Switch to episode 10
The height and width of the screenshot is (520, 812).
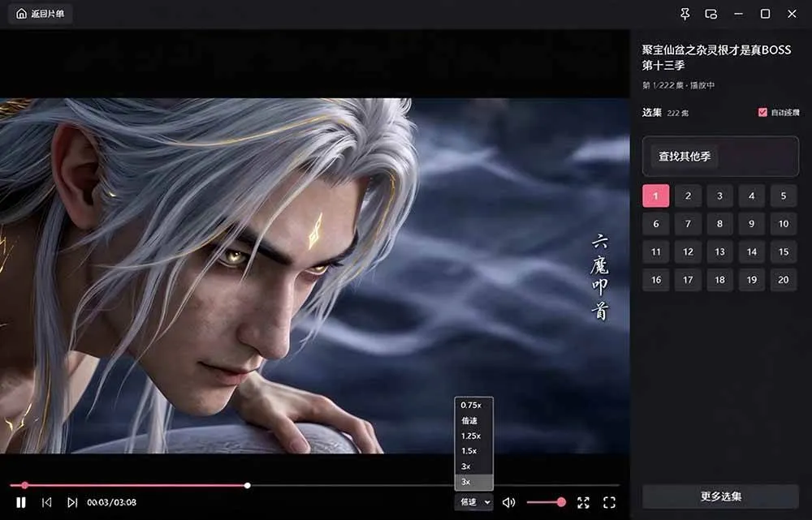[x=784, y=224]
